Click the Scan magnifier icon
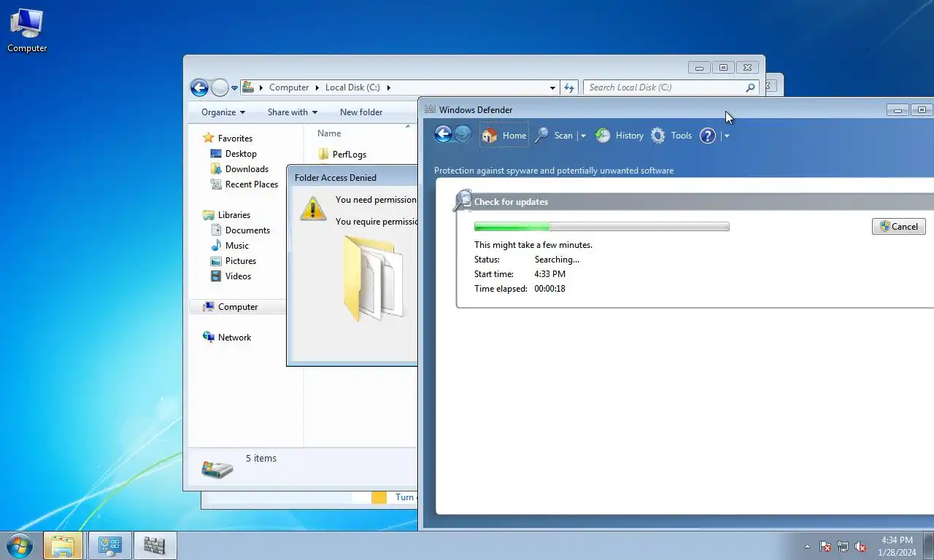 [x=541, y=136]
